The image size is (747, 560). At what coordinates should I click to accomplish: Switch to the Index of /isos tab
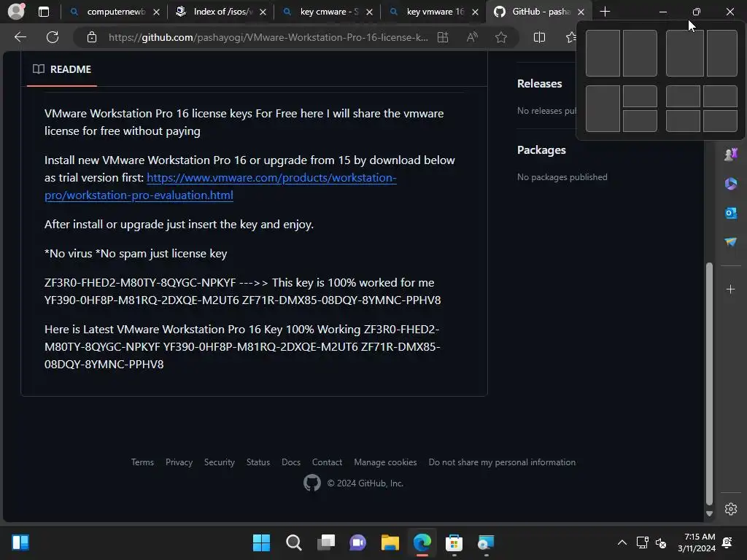pos(223,12)
